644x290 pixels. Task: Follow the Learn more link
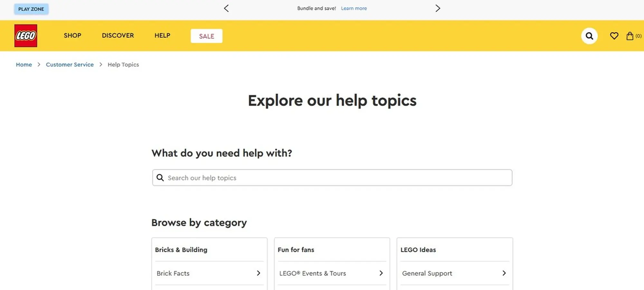click(x=354, y=8)
